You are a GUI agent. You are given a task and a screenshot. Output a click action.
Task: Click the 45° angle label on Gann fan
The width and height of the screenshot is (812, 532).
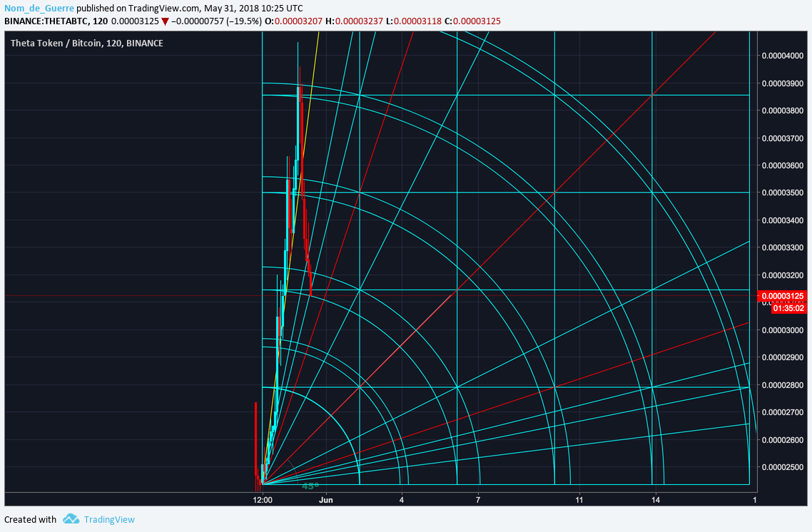click(310, 486)
